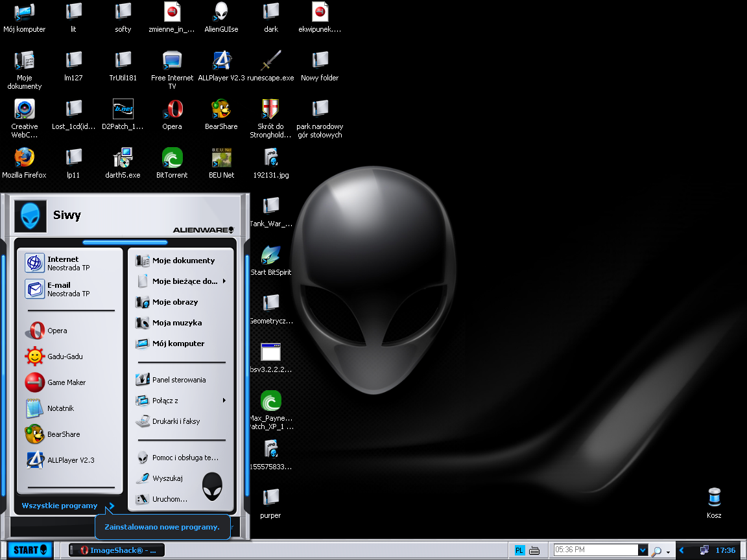Open Free Internet TV shortcut
Viewport: 747px width, 560px height.
[x=172, y=61]
